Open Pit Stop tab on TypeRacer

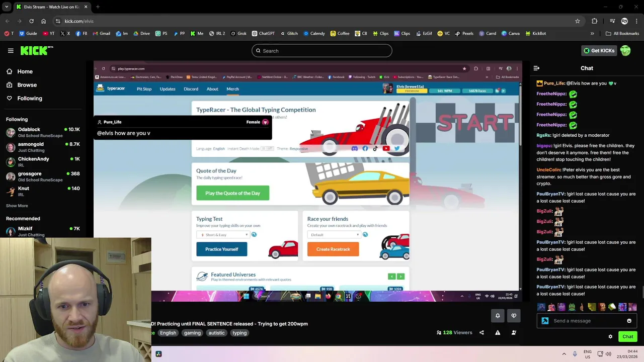point(144,89)
